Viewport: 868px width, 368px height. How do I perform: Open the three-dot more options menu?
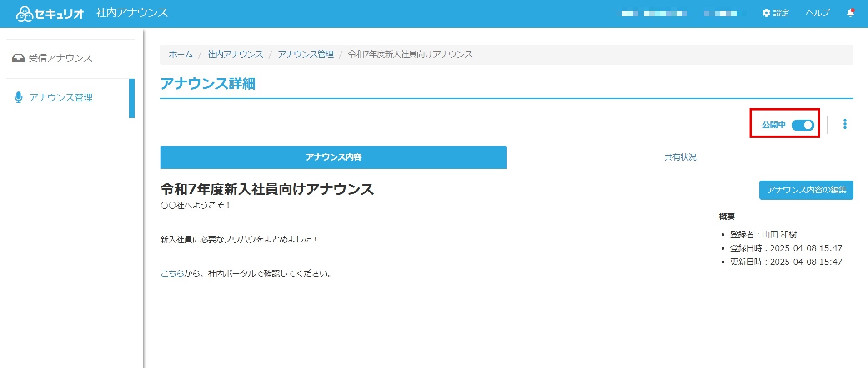pos(845,124)
